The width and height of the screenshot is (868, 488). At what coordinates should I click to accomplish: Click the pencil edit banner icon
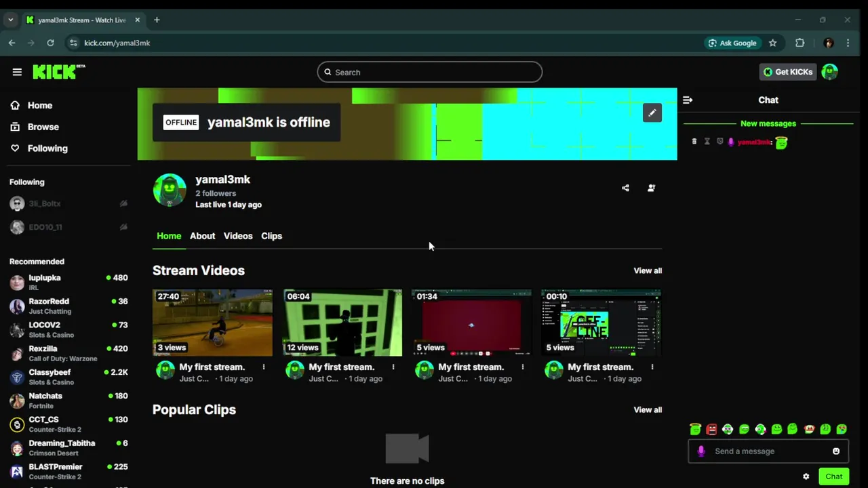(x=652, y=113)
